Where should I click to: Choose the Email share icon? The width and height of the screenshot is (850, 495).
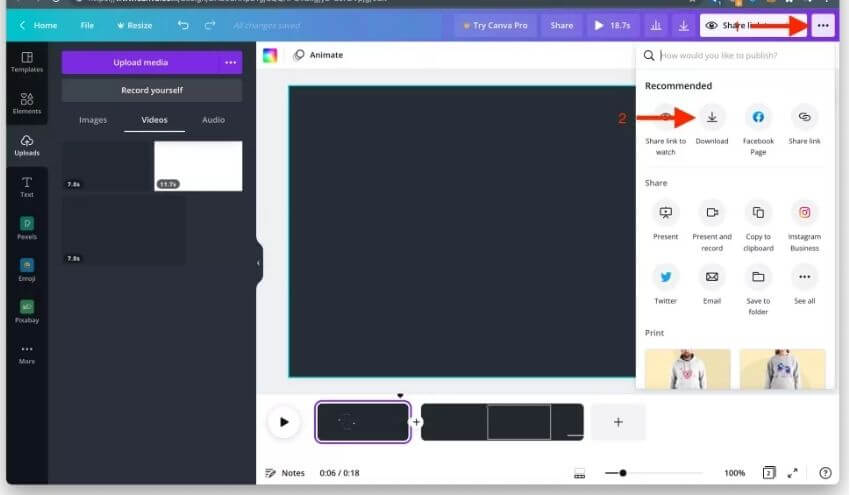point(711,277)
